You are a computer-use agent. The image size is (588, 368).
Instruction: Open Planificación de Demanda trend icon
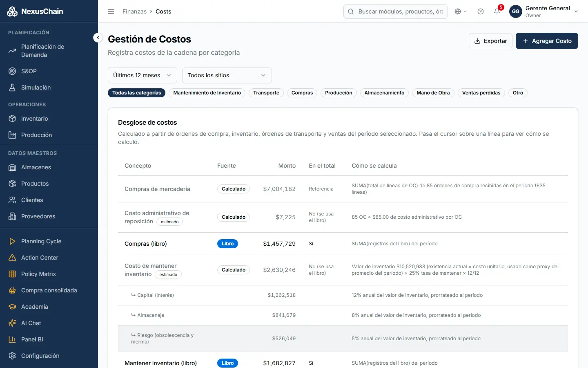pos(12,51)
